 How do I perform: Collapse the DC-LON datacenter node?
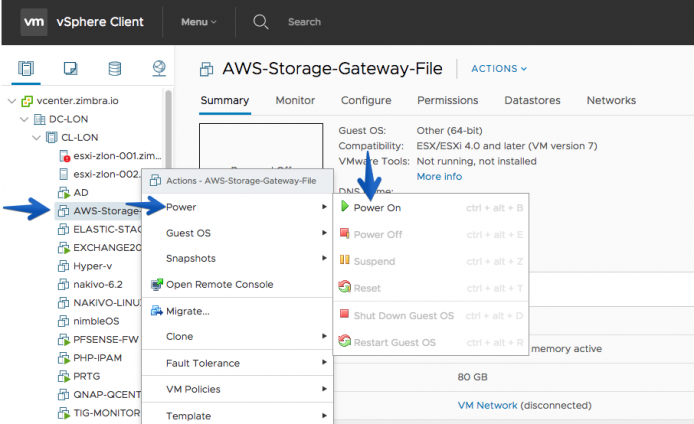pyautogui.click(x=24, y=119)
